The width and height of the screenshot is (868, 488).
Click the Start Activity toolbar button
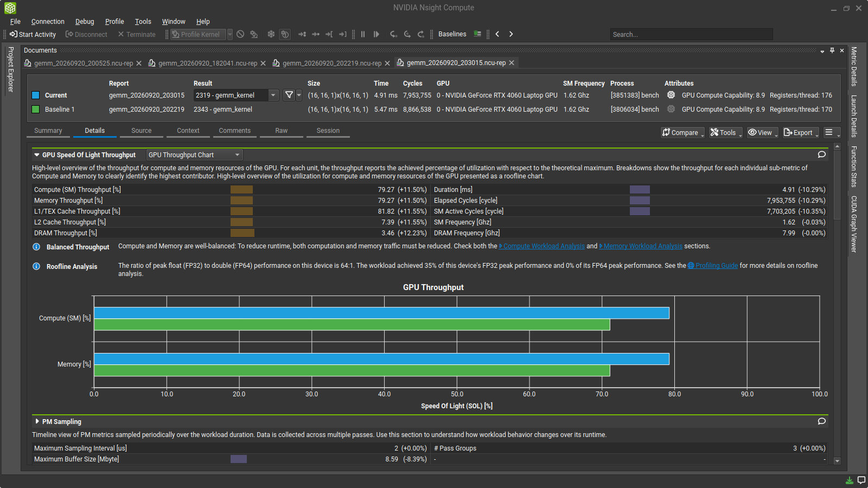[33, 34]
